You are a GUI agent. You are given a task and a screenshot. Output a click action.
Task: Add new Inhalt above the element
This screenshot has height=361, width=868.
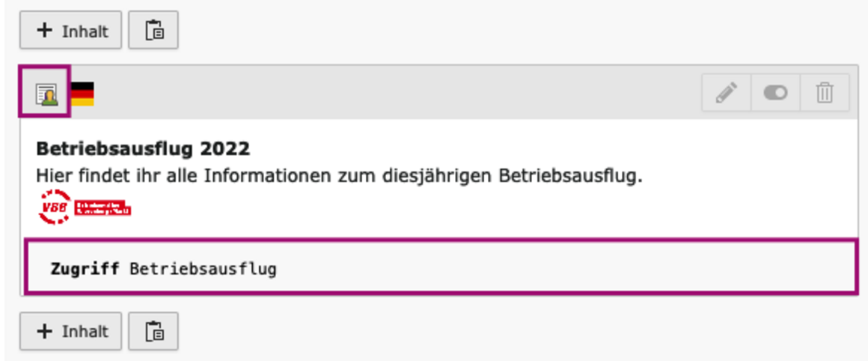pos(71,31)
